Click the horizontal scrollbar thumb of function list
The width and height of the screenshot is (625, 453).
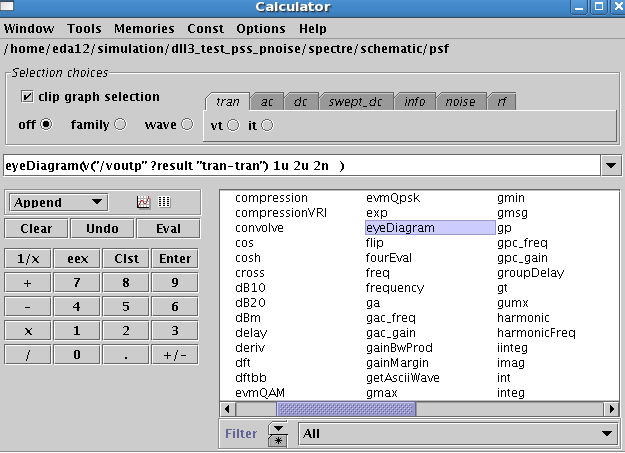pos(346,409)
